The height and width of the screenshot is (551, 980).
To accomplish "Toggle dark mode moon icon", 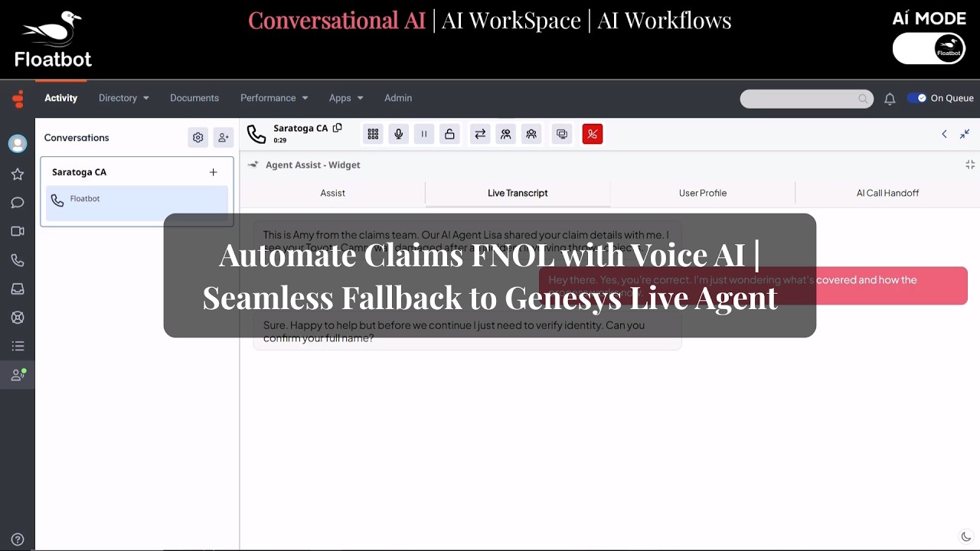I will pyautogui.click(x=966, y=537).
